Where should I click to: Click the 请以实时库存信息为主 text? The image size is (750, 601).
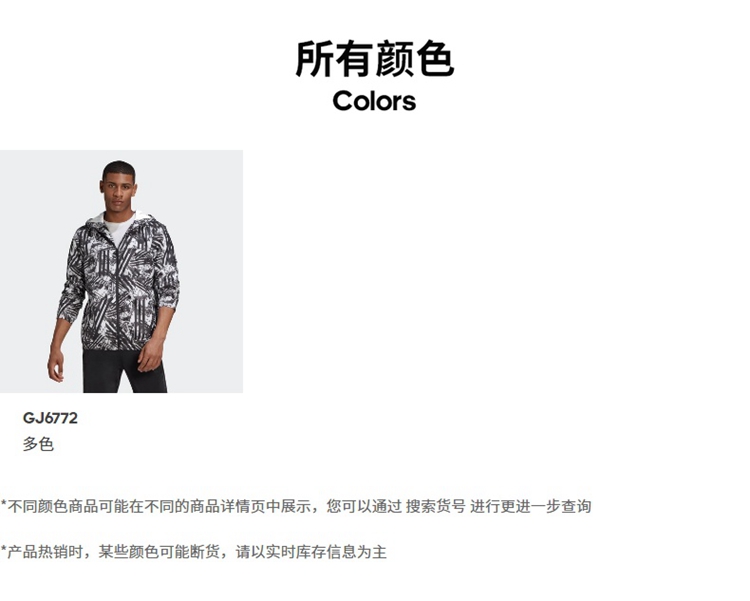311,552
